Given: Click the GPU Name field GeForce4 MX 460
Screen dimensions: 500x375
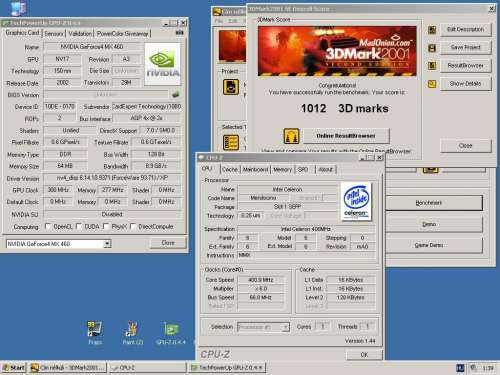Looking at the screenshot, I should click(92, 47).
